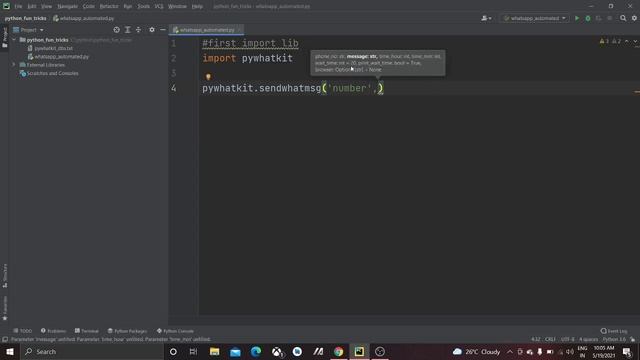The height and width of the screenshot is (360, 640).
Task: Open the Project view selector dropdown
Action: click(x=28, y=30)
